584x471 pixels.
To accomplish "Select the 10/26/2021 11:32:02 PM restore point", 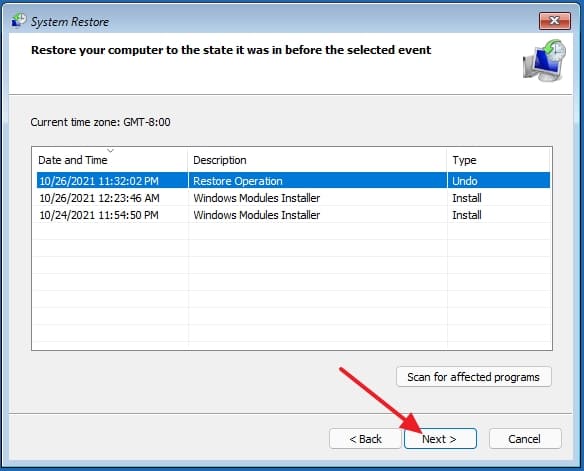I will tap(293, 181).
